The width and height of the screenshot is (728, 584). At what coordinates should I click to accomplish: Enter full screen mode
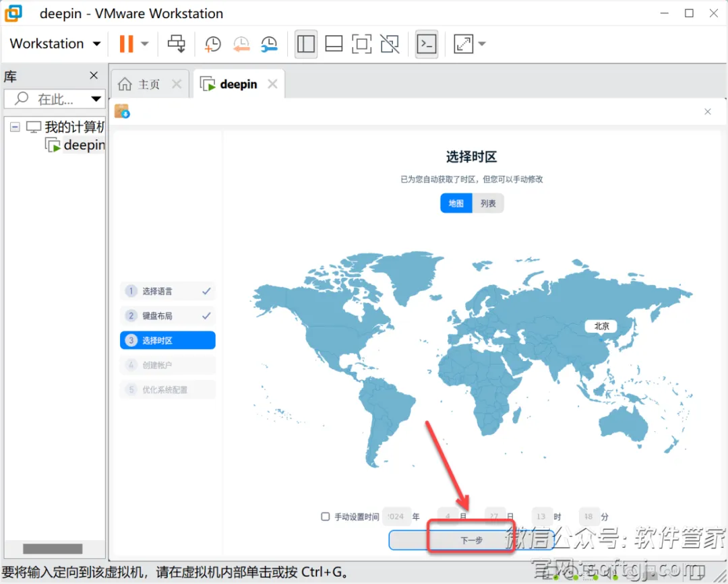click(x=362, y=44)
